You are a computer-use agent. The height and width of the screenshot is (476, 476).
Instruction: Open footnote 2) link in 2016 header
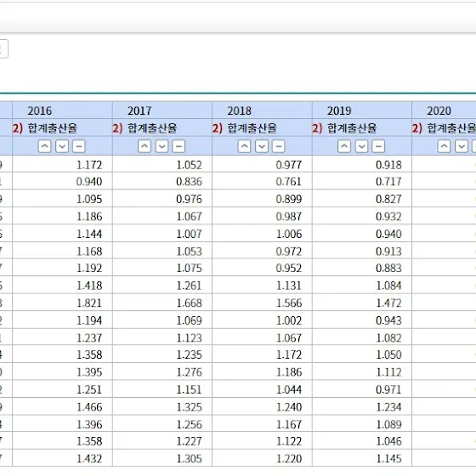18,128
